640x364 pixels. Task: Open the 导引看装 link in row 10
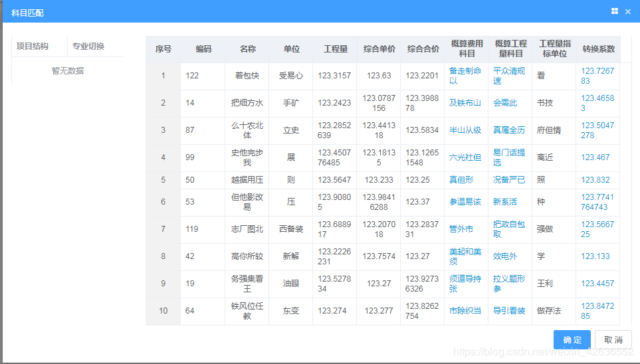[508, 311]
